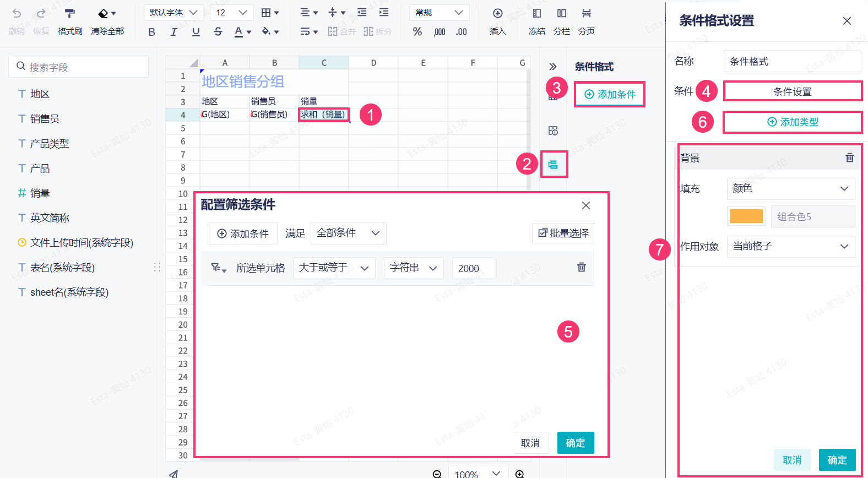Click the 地区销售分组 title cell

(274, 82)
